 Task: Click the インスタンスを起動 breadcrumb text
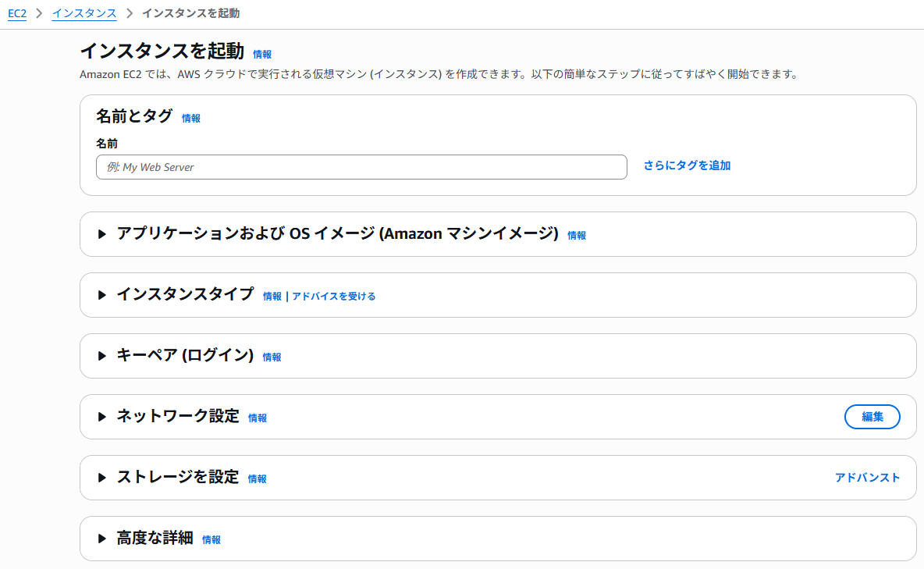[x=191, y=13]
